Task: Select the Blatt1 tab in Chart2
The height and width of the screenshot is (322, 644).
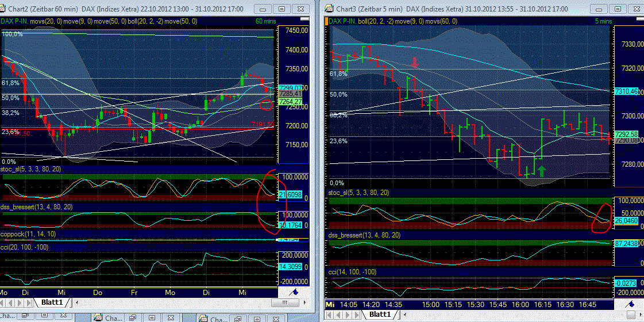Action: click(x=52, y=302)
